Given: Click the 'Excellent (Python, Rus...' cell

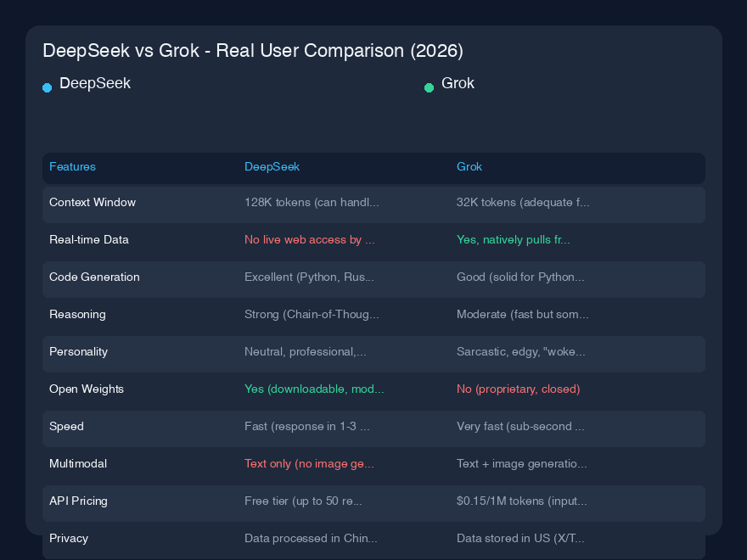Looking at the screenshot, I should (309, 277).
